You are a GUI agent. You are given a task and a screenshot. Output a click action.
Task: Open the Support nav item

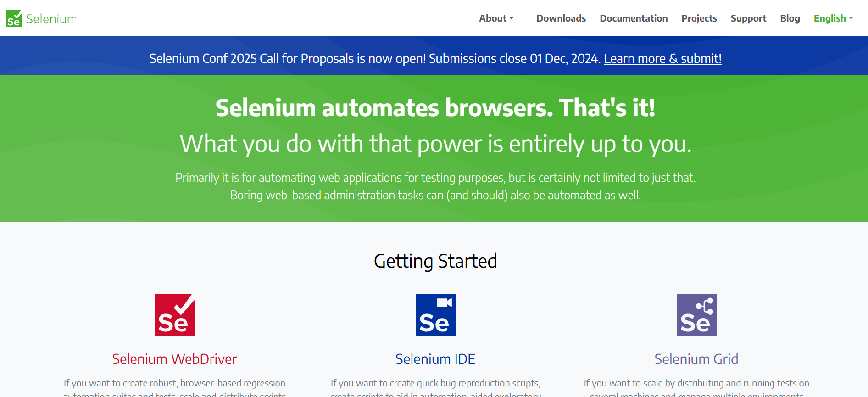pos(748,18)
